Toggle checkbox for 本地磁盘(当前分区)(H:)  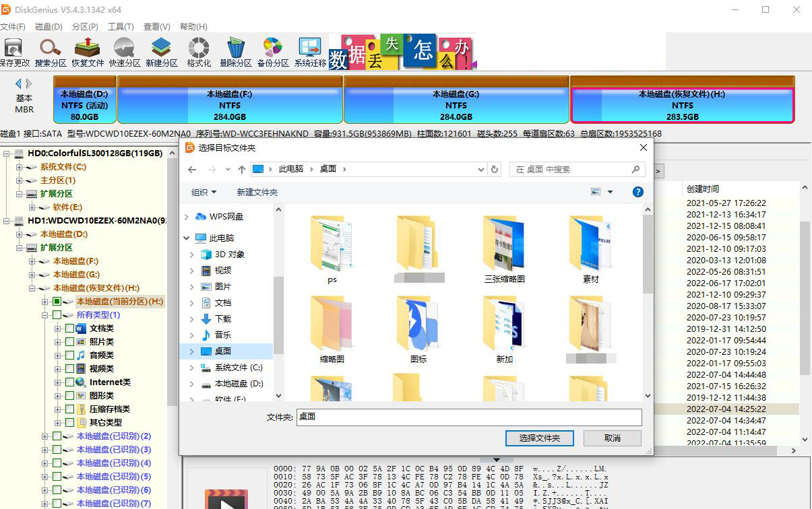pyautogui.click(x=57, y=302)
